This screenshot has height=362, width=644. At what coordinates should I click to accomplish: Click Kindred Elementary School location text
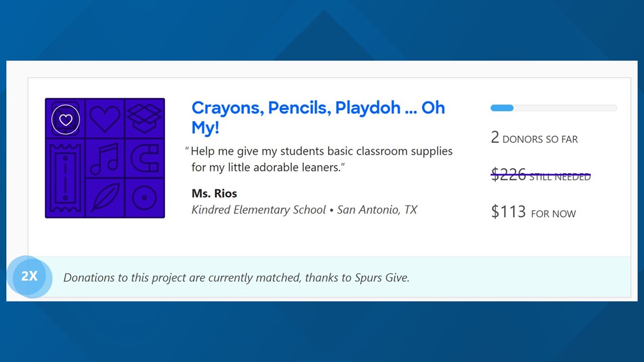258,210
